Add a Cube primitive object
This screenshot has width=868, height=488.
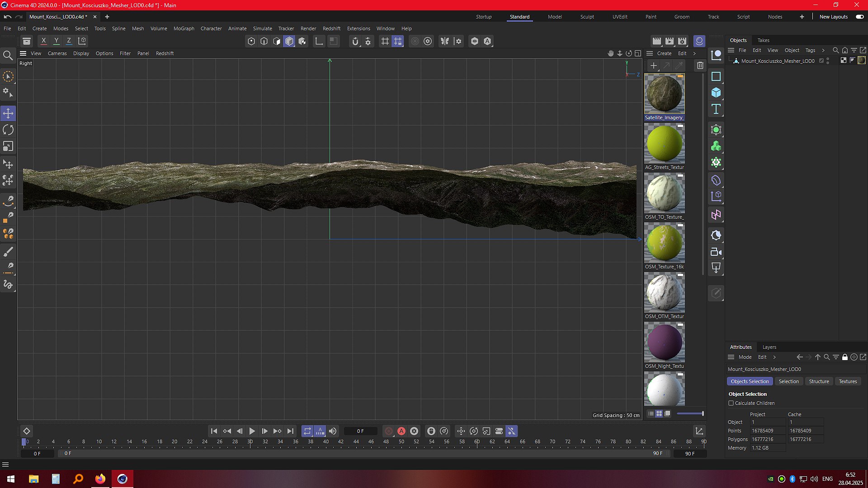pos(716,93)
